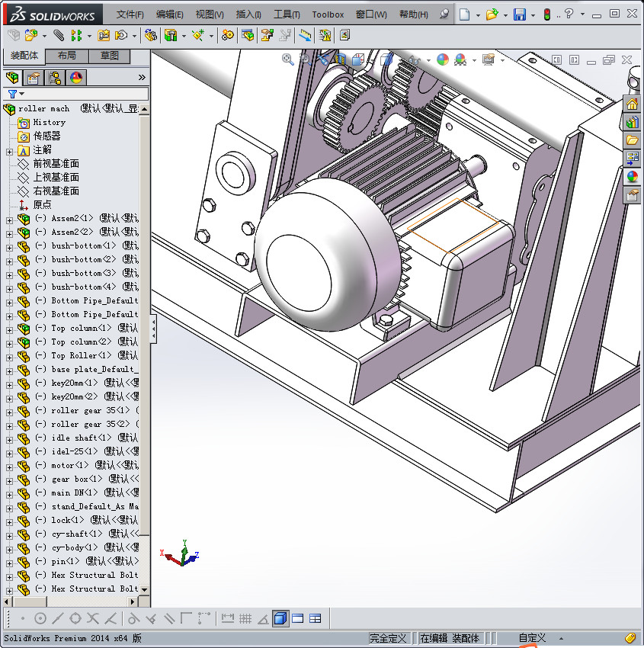Open the dropdown arrow beside Save icon
Image resolution: width=644 pixels, height=648 pixels.
coord(533,15)
